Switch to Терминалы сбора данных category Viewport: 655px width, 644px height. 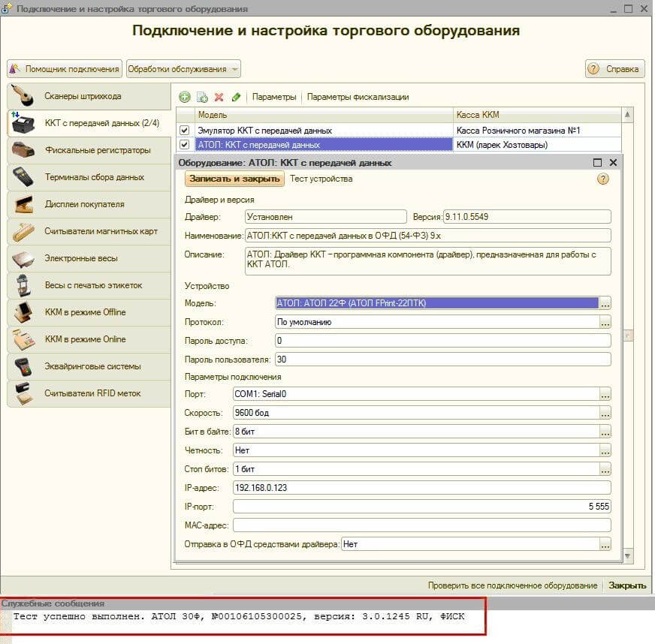(89, 177)
